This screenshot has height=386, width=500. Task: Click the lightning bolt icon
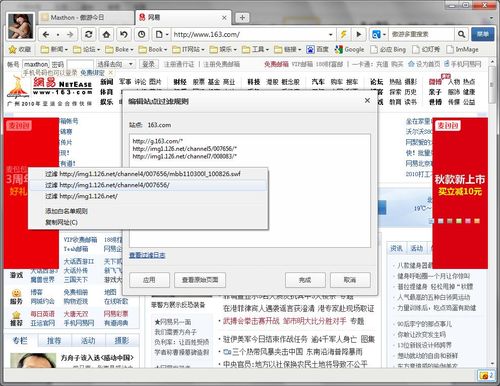point(343,34)
